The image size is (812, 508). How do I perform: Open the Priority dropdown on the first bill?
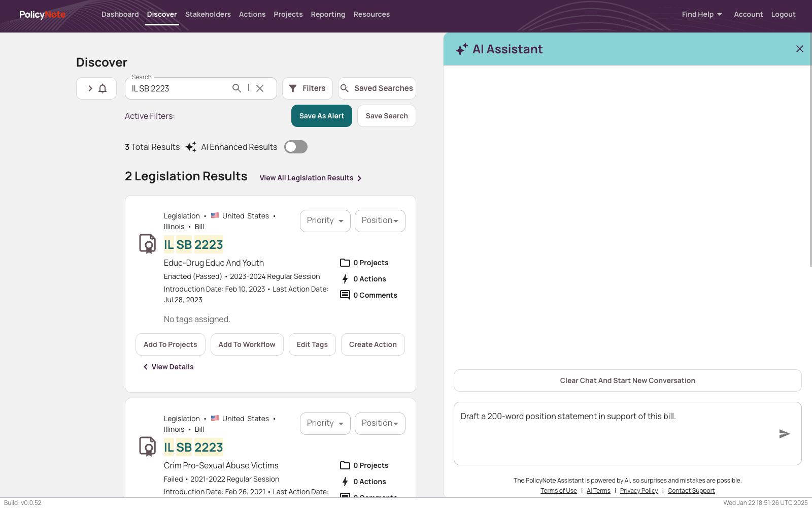(325, 220)
